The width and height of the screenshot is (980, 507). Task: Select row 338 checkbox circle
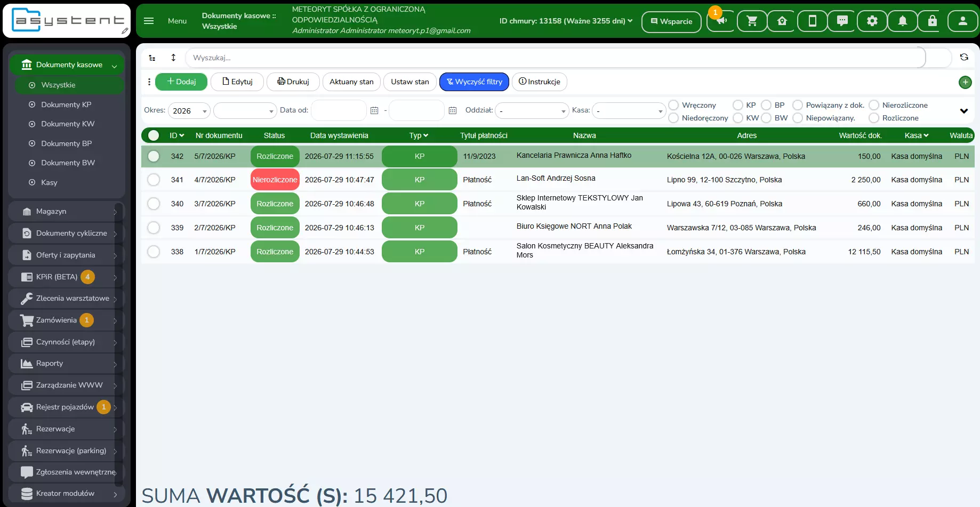coord(154,252)
